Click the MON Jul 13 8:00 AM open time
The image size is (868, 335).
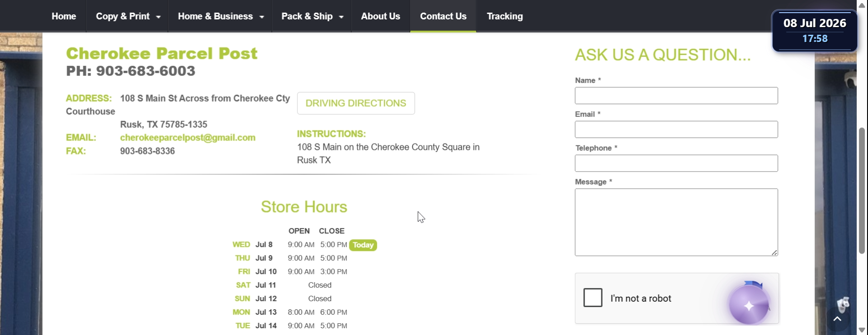301,312
